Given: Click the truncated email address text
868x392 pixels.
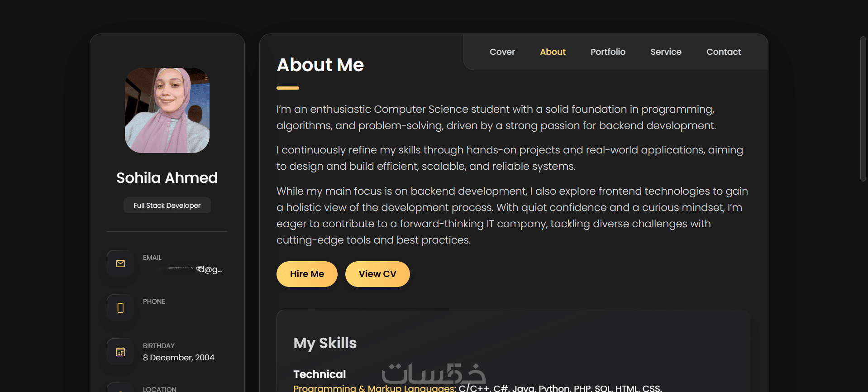Looking at the screenshot, I should tap(196, 270).
